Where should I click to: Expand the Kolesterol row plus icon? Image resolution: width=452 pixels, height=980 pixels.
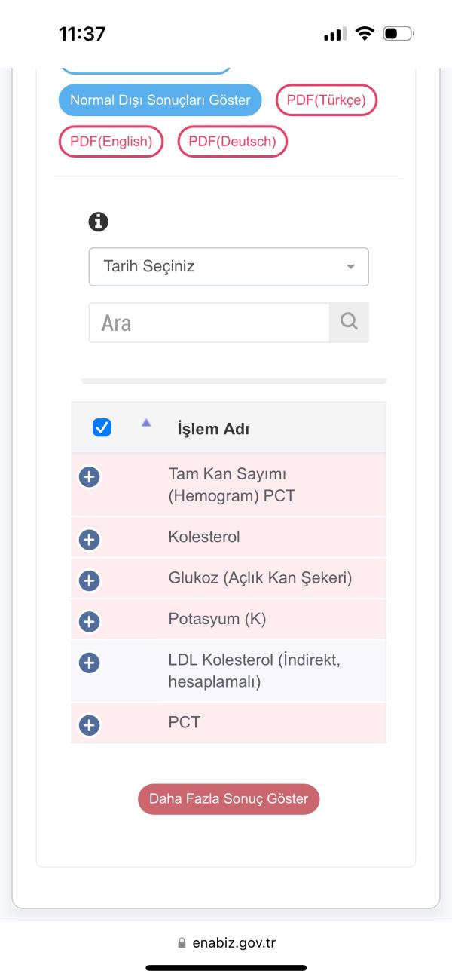click(x=89, y=540)
